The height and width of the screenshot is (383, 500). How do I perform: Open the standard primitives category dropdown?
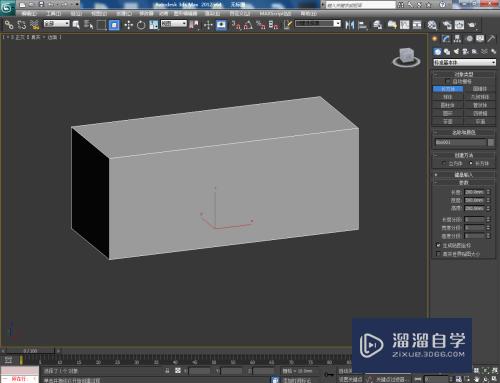pos(464,62)
